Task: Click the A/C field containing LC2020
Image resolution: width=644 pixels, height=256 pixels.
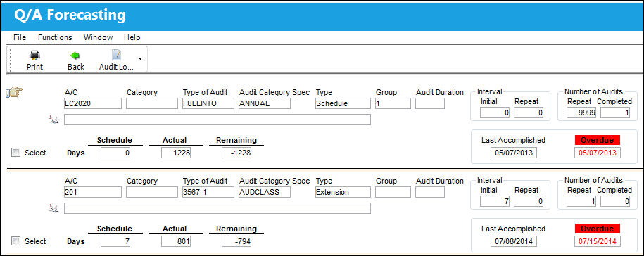Action: [x=93, y=103]
